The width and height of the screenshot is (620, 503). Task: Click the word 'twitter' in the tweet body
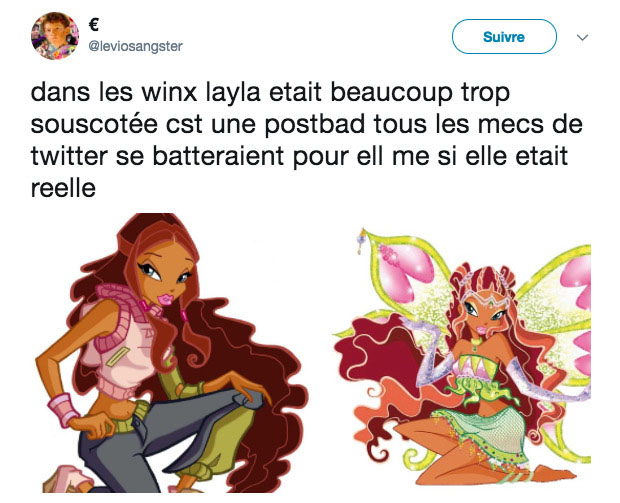tap(69, 156)
